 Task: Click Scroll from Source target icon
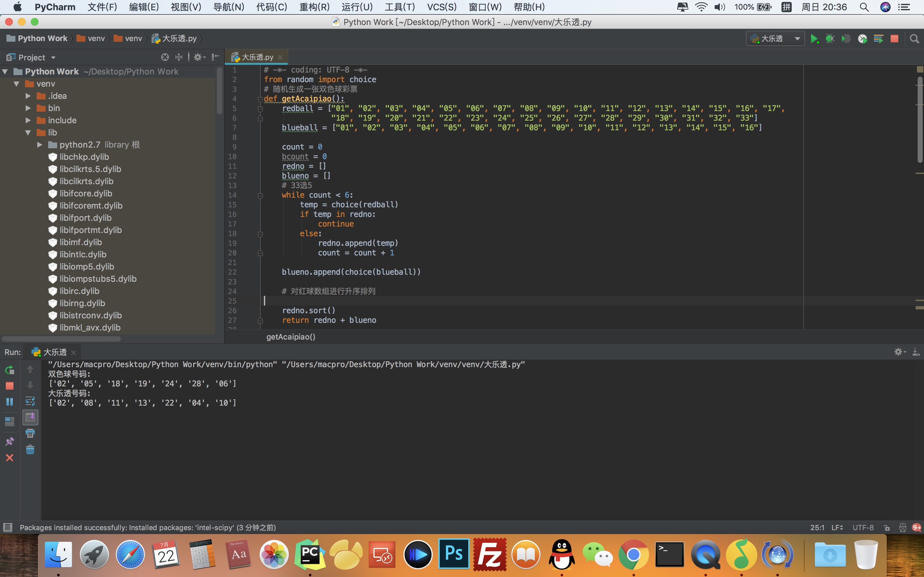pyautogui.click(x=165, y=57)
